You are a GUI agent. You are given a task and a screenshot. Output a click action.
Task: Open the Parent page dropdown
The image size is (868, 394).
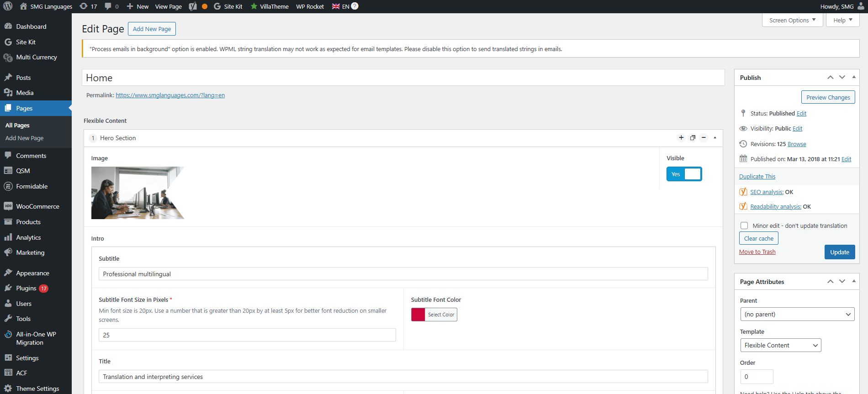click(797, 314)
